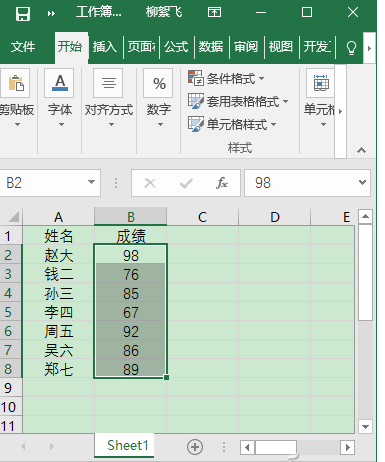Click the vertical scrollbar up arrow

point(365,216)
